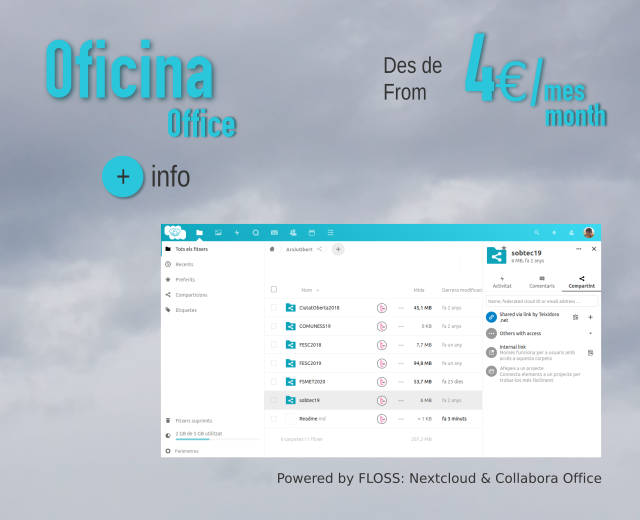Viewport: 640px width, 520px height.
Task: Click the share avatar on FESC2019 row
Action: [x=382, y=363]
